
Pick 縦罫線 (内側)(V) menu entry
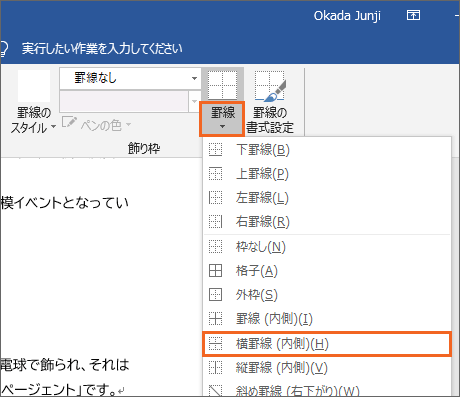click(x=327, y=368)
